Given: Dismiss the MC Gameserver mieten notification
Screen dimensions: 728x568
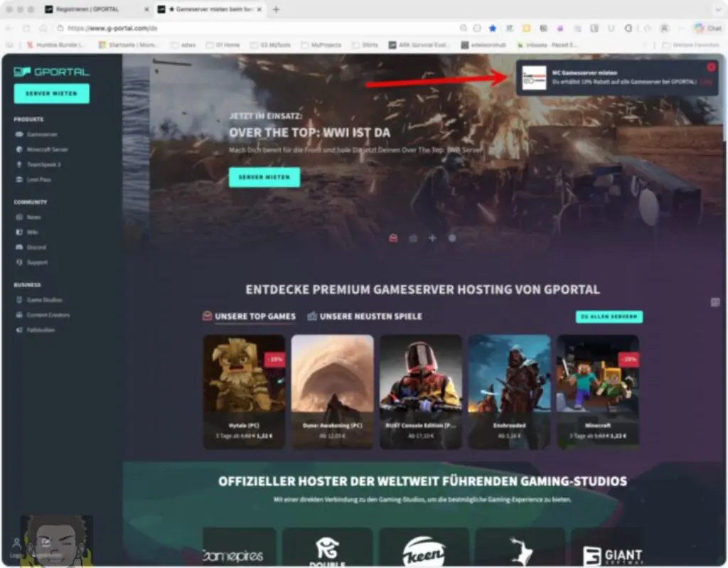Looking at the screenshot, I should (712, 66).
